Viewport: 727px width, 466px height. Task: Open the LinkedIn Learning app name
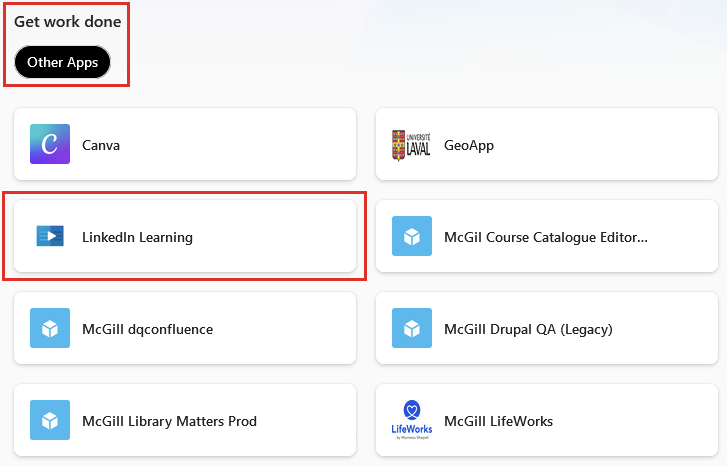point(137,237)
